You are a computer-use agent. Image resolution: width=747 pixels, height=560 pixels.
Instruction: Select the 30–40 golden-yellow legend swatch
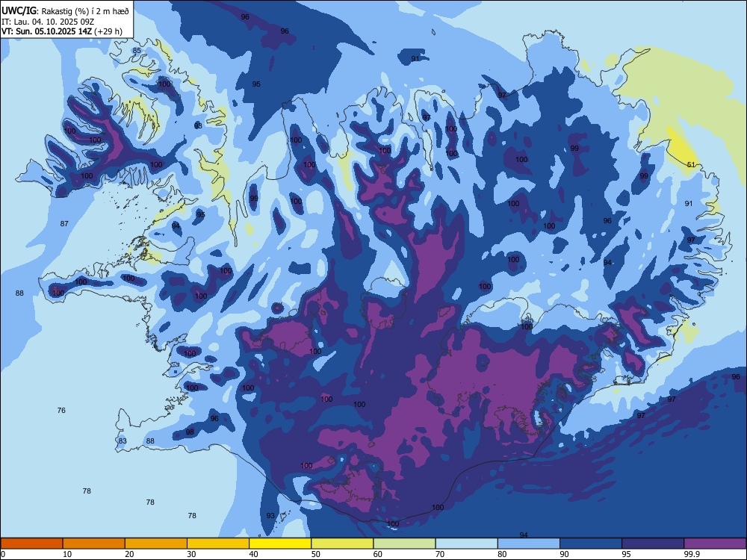pos(218,544)
